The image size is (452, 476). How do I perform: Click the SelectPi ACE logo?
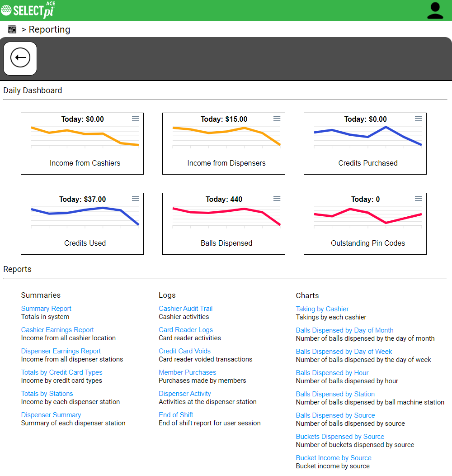tap(28, 10)
